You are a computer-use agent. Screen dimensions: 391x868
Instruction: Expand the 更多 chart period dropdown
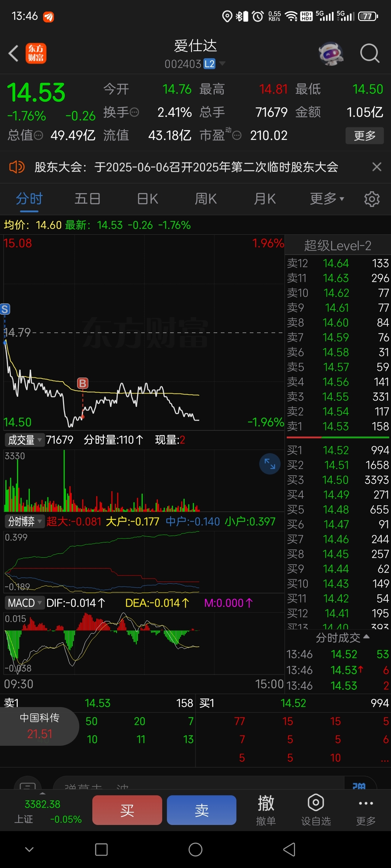point(327,199)
